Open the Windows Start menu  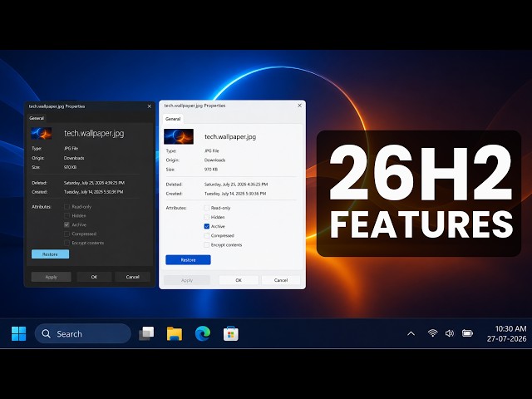click(x=18, y=333)
